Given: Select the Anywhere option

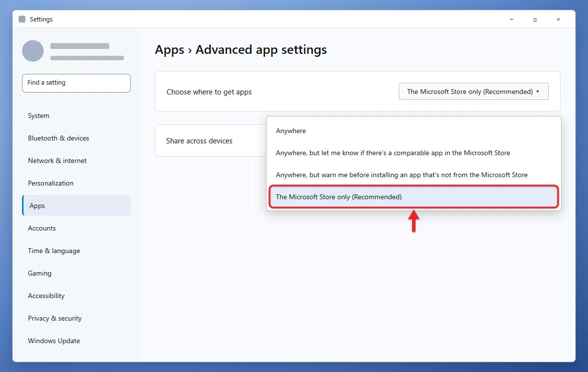Looking at the screenshot, I should 414,131.
